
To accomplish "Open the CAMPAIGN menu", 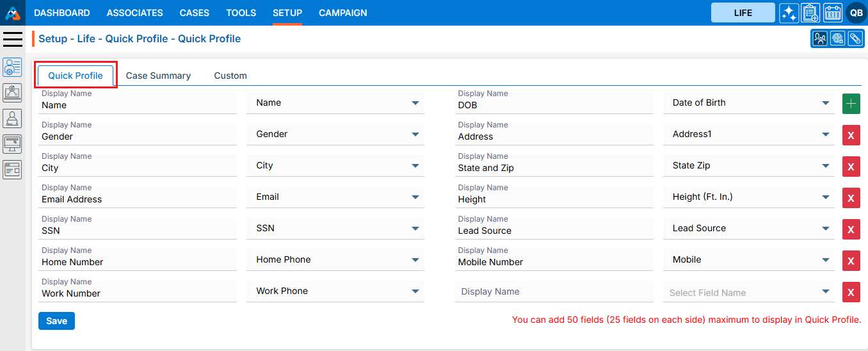I will click(342, 13).
